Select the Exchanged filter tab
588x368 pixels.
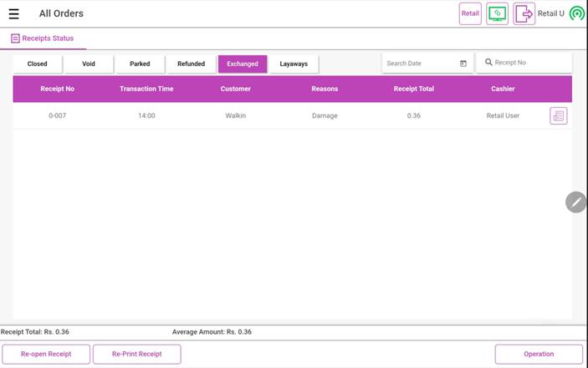coord(243,64)
